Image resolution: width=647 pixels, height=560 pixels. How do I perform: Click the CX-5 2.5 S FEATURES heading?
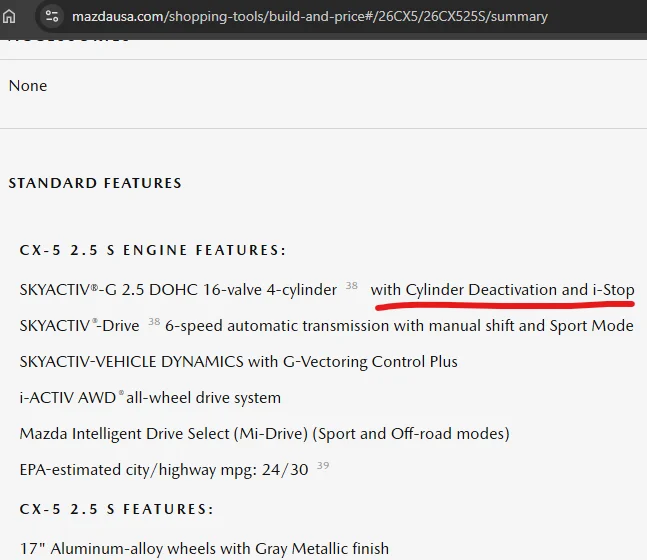[116, 509]
